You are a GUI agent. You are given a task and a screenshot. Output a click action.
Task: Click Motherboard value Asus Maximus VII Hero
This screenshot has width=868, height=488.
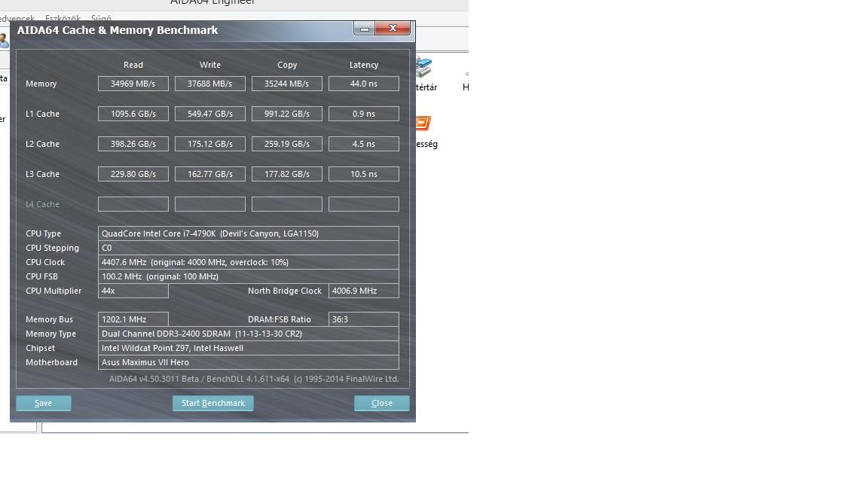248,362
